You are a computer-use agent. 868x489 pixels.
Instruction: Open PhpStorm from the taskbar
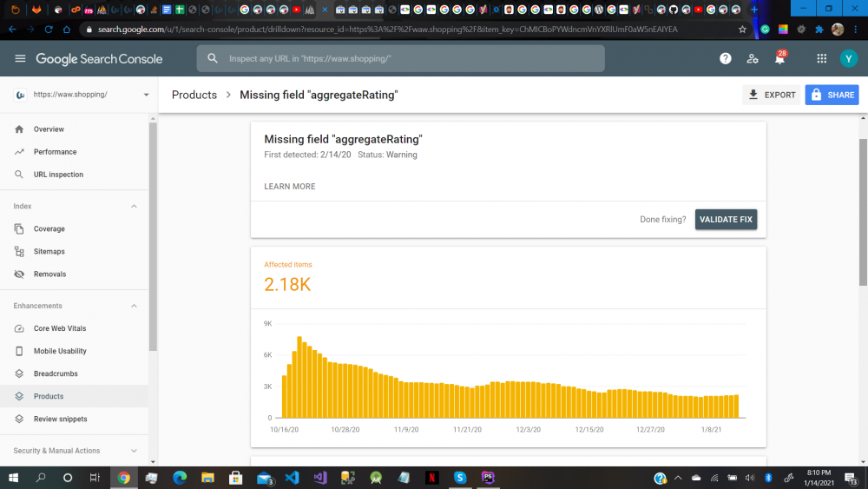point(488,478)
